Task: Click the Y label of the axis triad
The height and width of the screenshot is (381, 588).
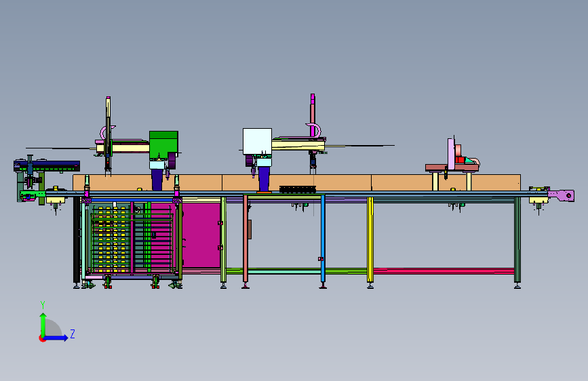Action: [x=43, y=305]
